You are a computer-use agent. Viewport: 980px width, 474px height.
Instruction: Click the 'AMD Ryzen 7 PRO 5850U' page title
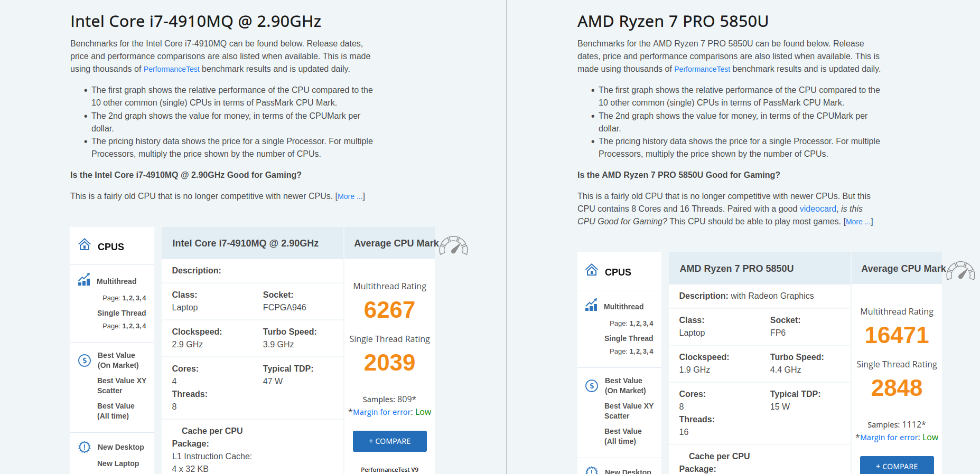coord(673,22)
